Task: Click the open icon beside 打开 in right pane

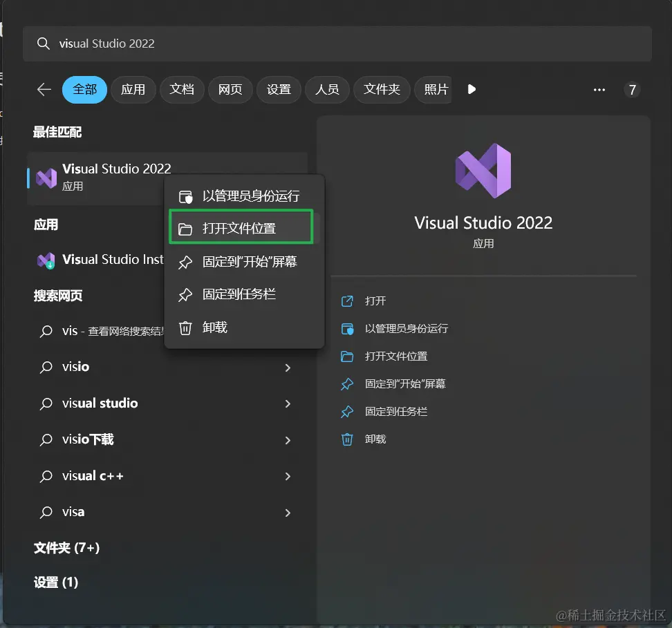Action: point(347,301)
